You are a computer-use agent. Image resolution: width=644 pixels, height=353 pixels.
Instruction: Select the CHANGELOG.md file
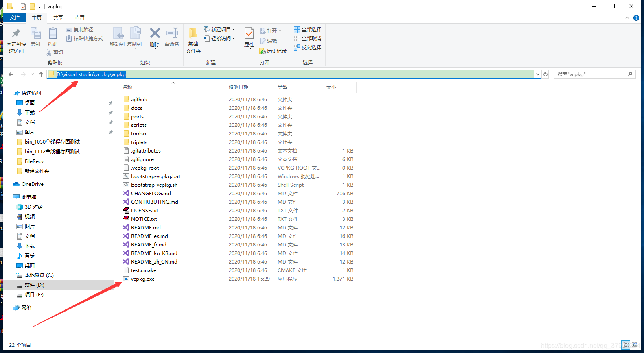pos(151,193)
